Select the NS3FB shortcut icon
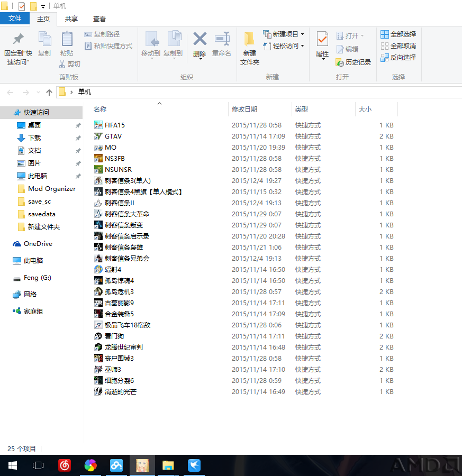 click(x=98, y=159)
